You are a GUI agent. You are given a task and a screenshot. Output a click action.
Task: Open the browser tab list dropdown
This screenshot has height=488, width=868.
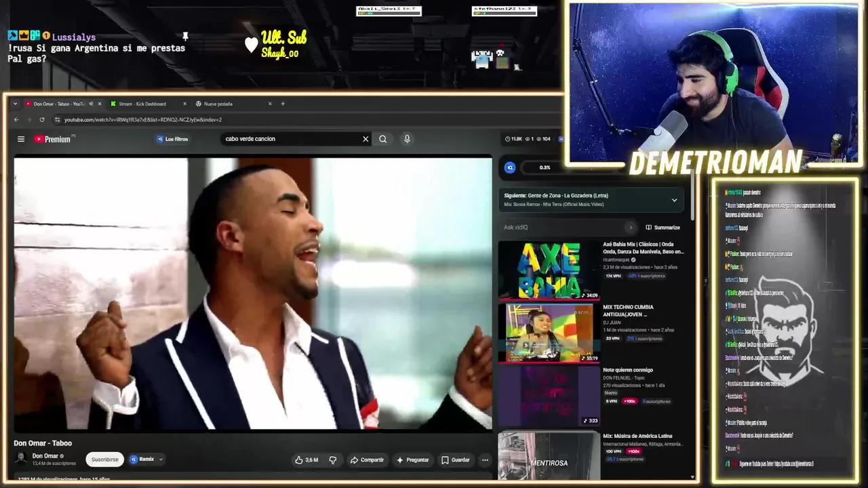(15, 104)
